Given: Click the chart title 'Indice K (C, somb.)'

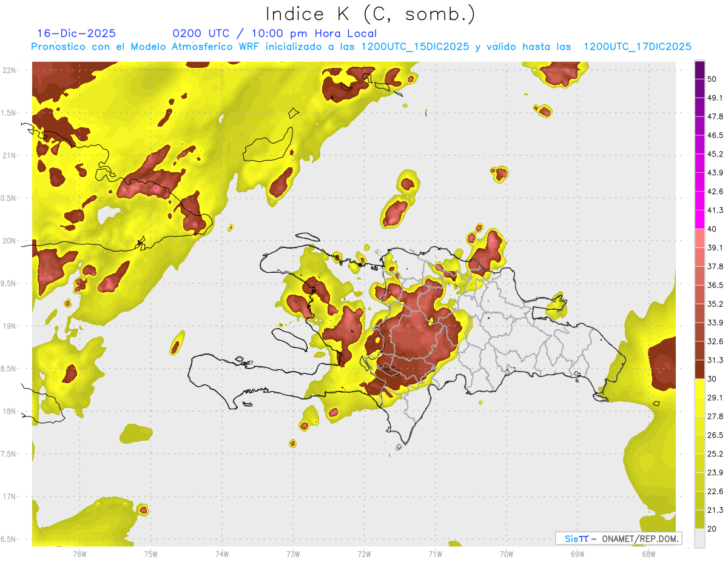Looking at the screenshot, I should (x=371, y=14).
